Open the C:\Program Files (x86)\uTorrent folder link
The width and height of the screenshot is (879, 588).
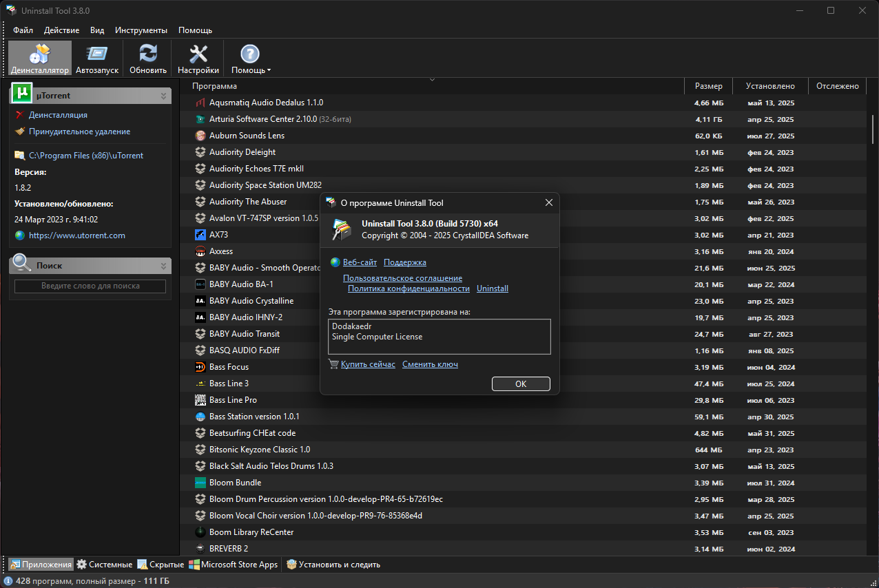86,156
